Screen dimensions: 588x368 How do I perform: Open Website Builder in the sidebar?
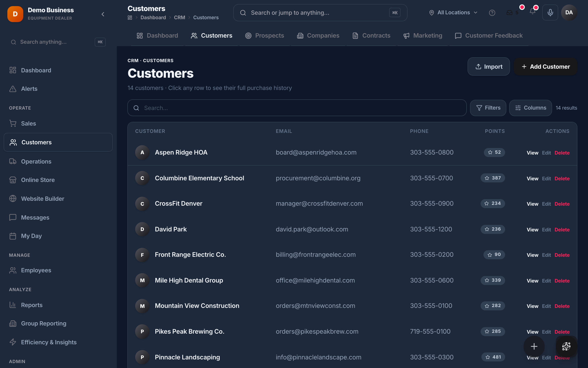[x=58, y=199]
